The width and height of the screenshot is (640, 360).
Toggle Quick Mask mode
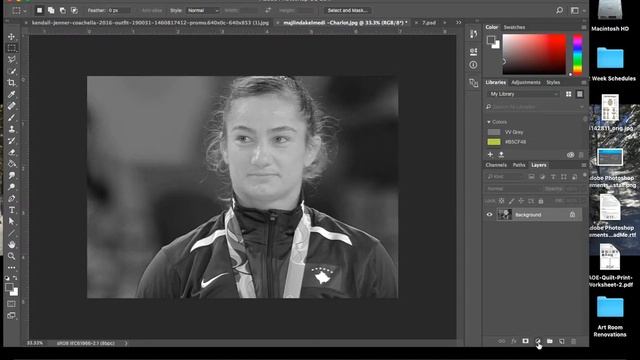coord(11,304)
